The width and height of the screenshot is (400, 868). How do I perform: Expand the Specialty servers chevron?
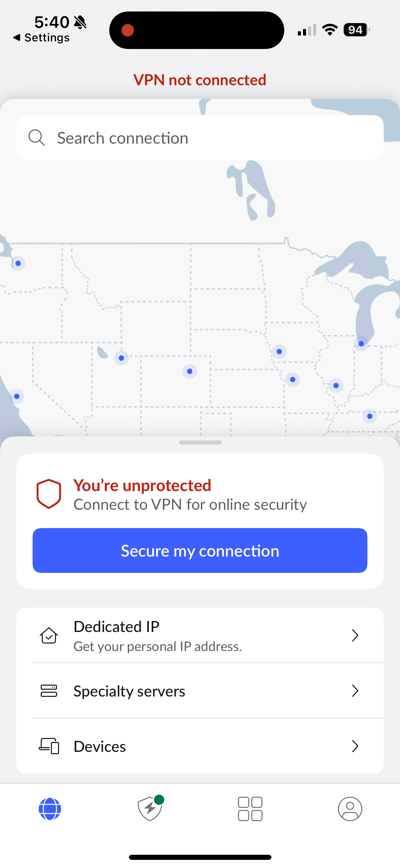(x=355, y=691)
